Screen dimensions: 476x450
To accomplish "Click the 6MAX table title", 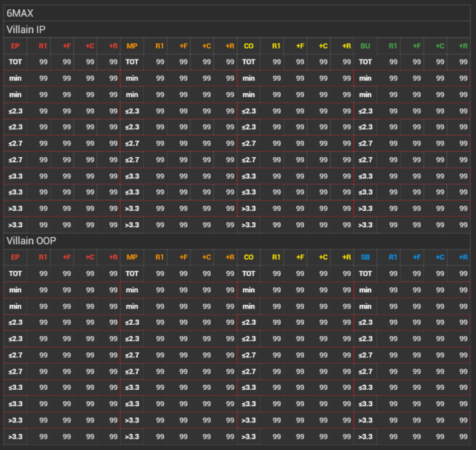I will click(20, 13).
